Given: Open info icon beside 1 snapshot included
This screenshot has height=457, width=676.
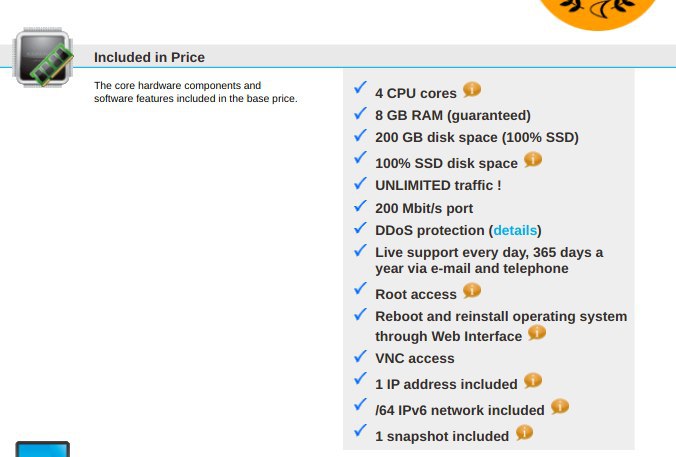Looking at the screenshot, I should pyautogui.click(x=524, y=432).
